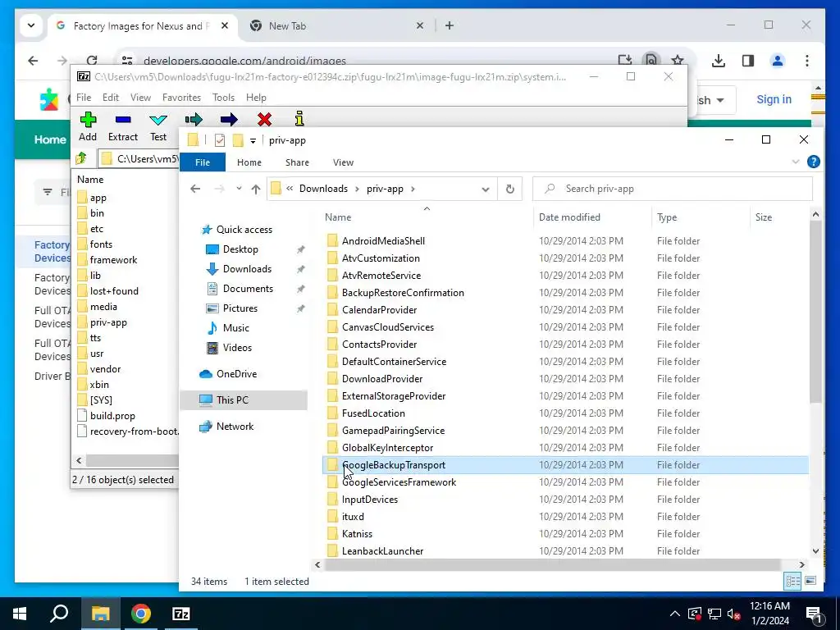Show hidden system tray icons
The height and width of the screenshot is (630, 840).
[675, 614]
